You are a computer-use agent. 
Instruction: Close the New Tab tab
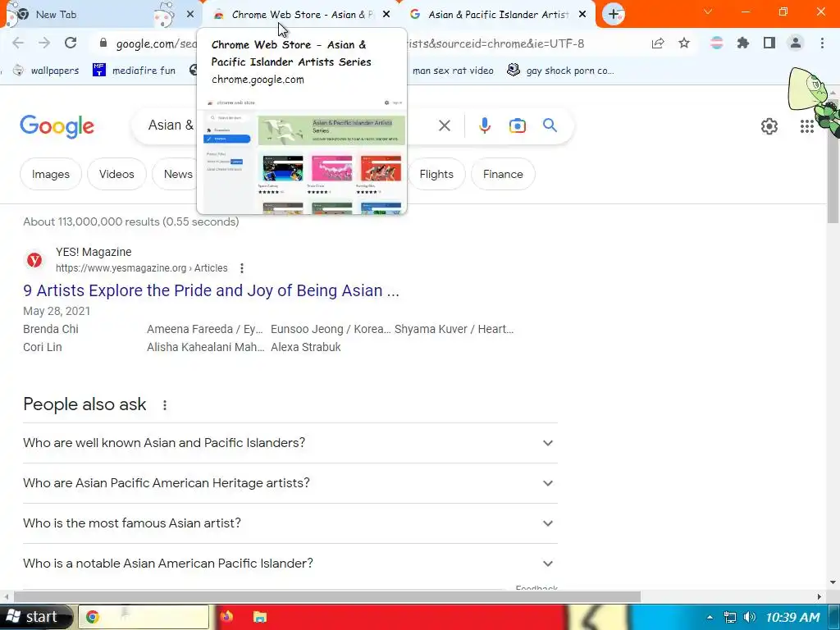coord(190,15)
